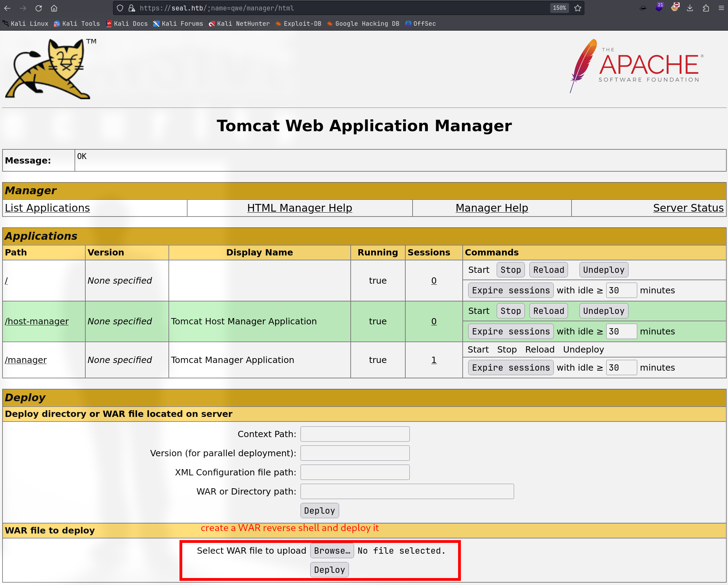Viewport: 728px width, 585px height.
Task: Open the Firefox hamburger application menu
Action: [x=721, y=8]
